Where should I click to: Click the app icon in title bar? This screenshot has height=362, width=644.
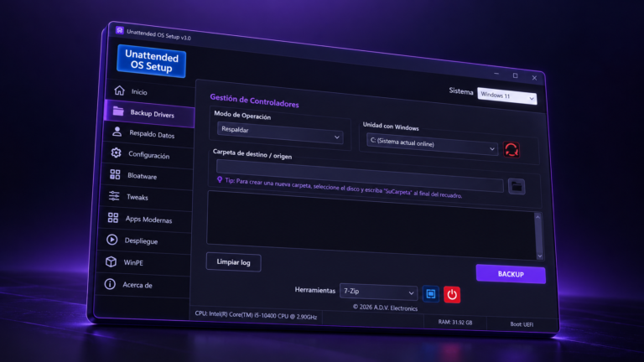tap(120, 30)
